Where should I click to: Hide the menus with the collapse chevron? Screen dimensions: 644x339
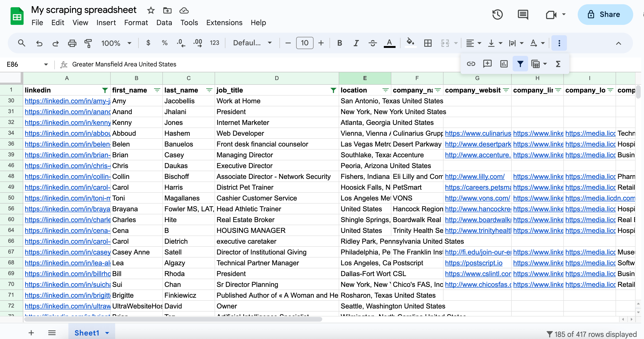(618, 43)
